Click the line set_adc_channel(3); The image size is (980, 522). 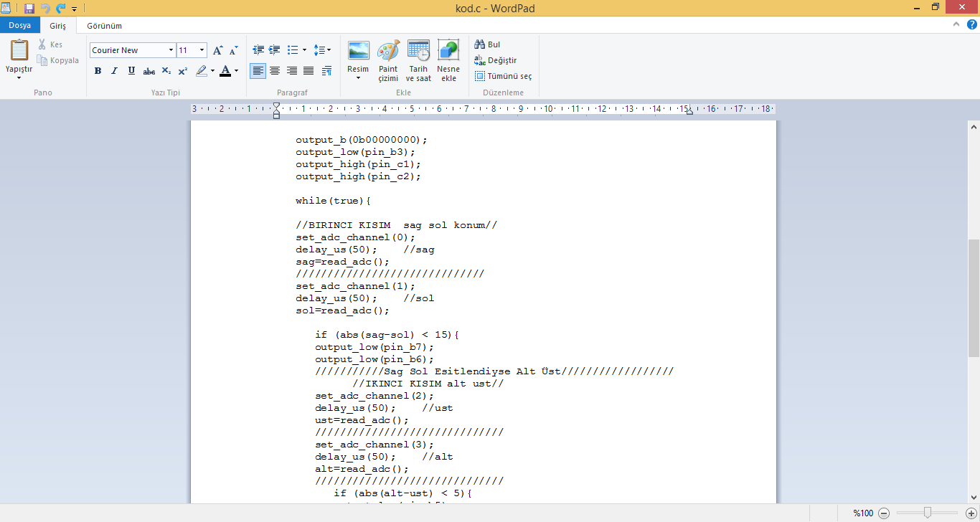[x=374, y=445]
